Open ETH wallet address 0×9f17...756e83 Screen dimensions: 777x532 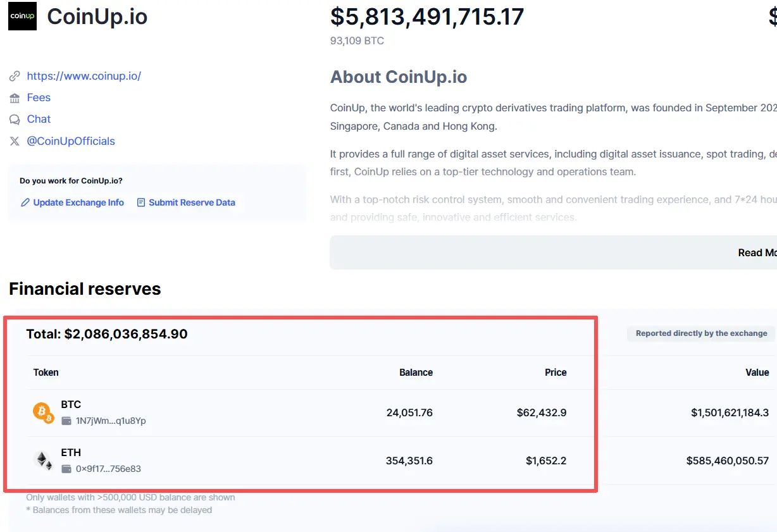(108, 469)
